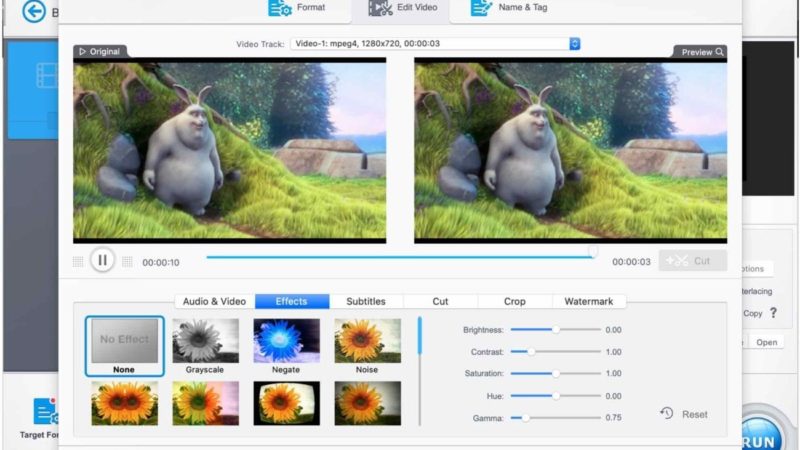Image resolution: width=800 pixels, height=450 pixels.
Task: Click the Video Track dropdown arrow
Action: coord(574,44)
